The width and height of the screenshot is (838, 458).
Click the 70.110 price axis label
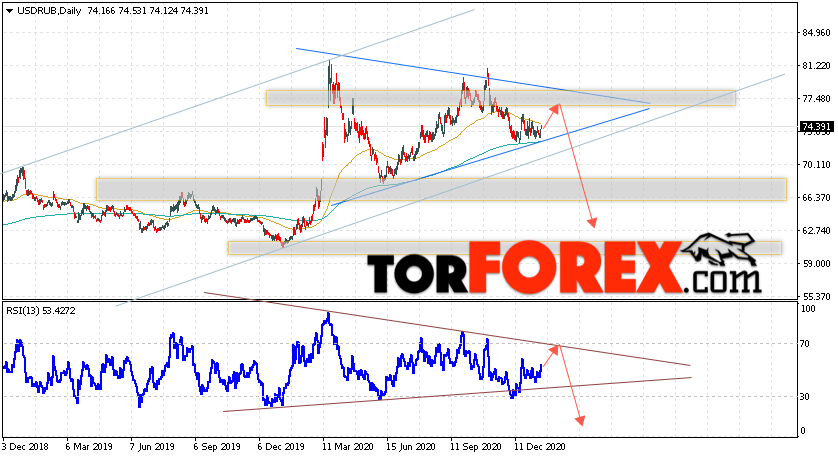[x=817, y=165]
